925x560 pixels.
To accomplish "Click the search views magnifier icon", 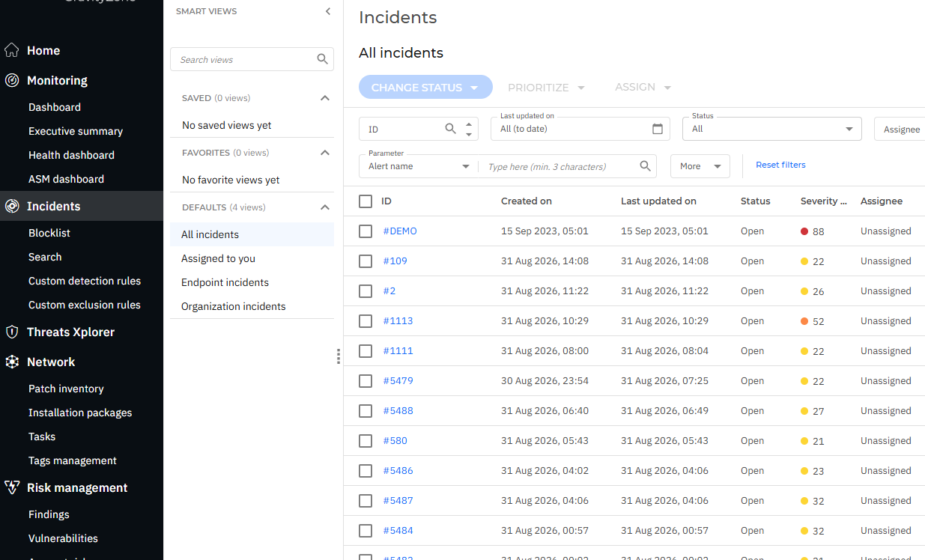I will (322, 59).
